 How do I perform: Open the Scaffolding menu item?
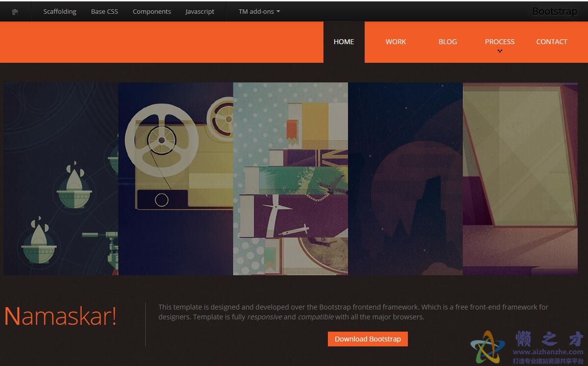coord(59,12)
